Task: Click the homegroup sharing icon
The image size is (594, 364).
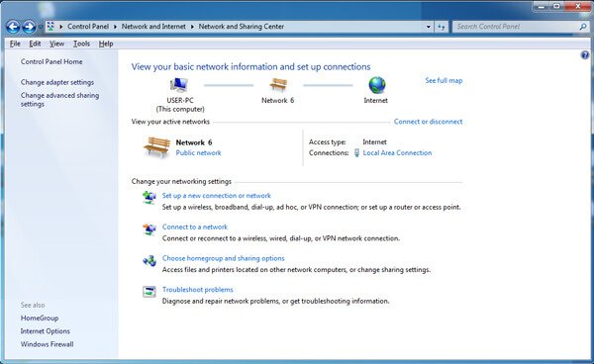Action: click(x=149, y=260)
